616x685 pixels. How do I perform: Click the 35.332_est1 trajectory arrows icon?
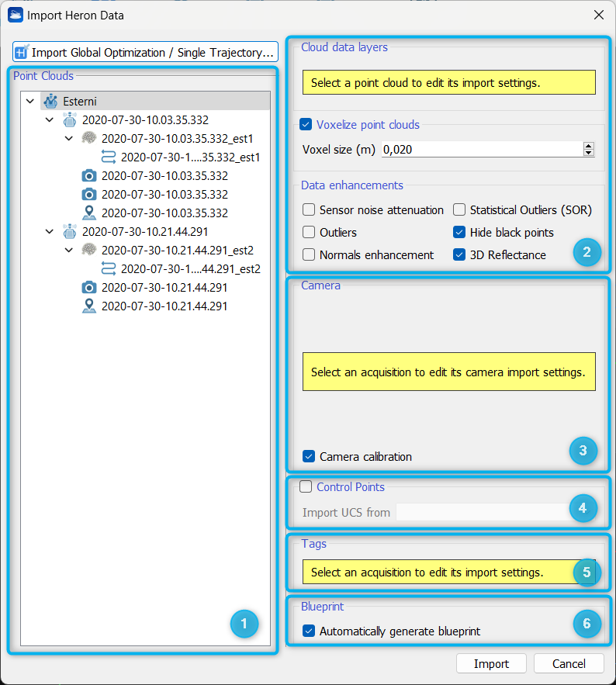tap(109, 157)
